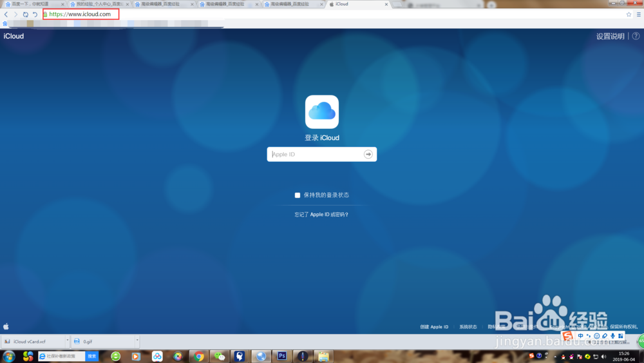
Task: Open the browser hamburger menu
Action: click(639, 14)
